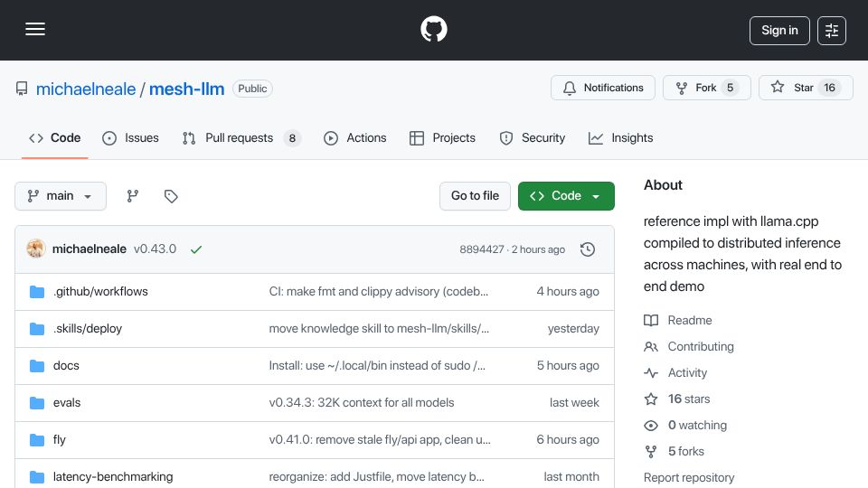This screenshot has width=868, height=488.
Task: View branches via the branch icon
Action: pos(132,196)
